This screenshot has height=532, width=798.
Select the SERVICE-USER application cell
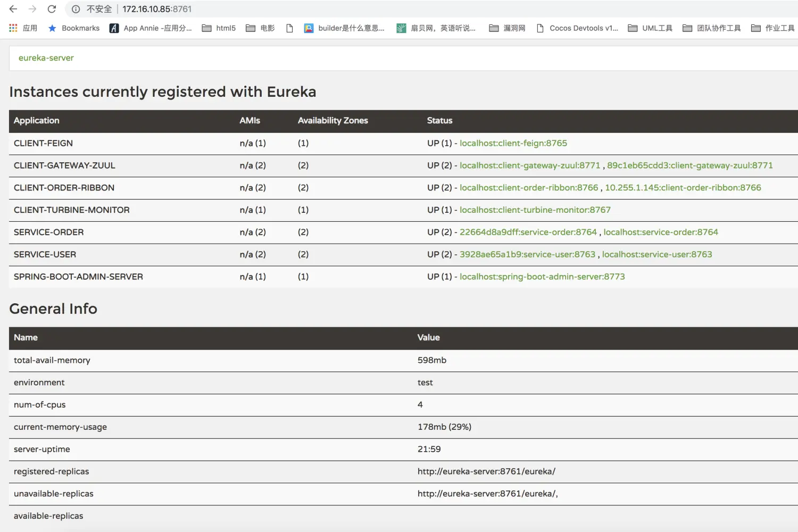coord(45,255)
